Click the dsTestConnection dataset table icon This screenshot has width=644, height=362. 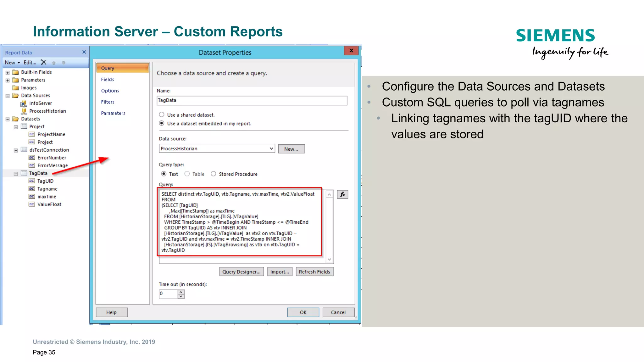pyautogui.click(x=24, y=150)
